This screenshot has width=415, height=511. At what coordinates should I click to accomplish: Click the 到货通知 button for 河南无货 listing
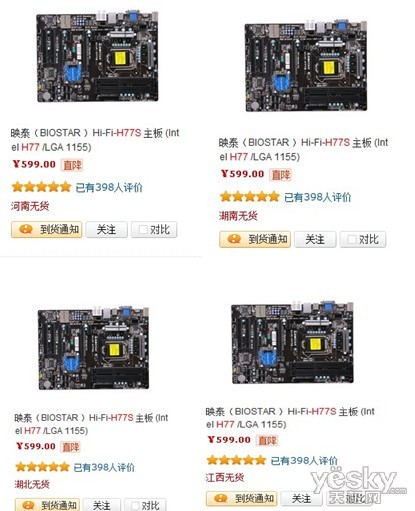[x=46, y=230]
